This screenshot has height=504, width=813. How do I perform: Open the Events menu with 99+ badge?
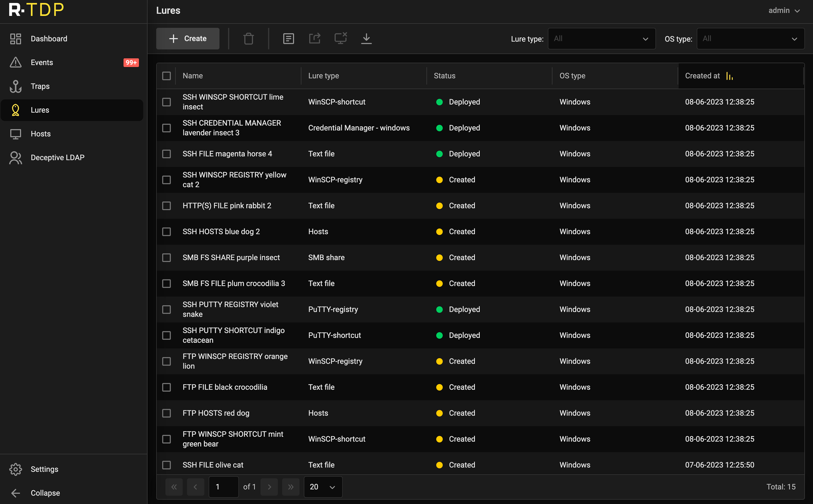point(42,62)
